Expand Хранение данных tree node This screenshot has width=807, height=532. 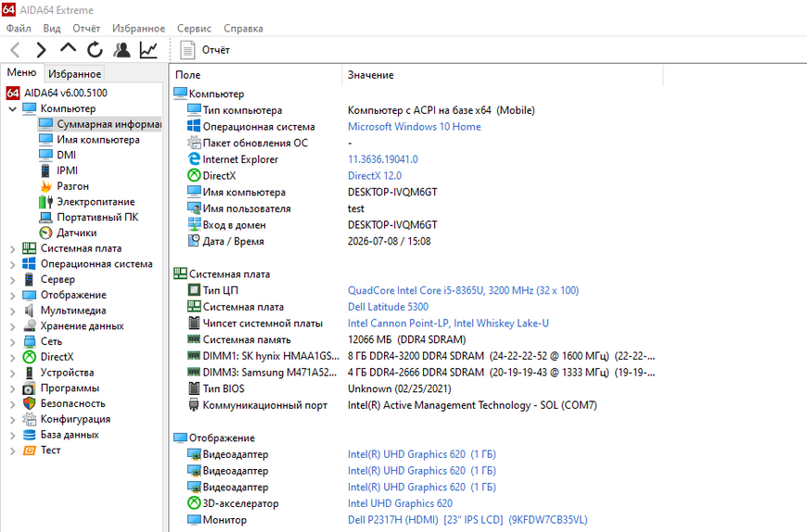pyautogui.click(x=12, y=326)
